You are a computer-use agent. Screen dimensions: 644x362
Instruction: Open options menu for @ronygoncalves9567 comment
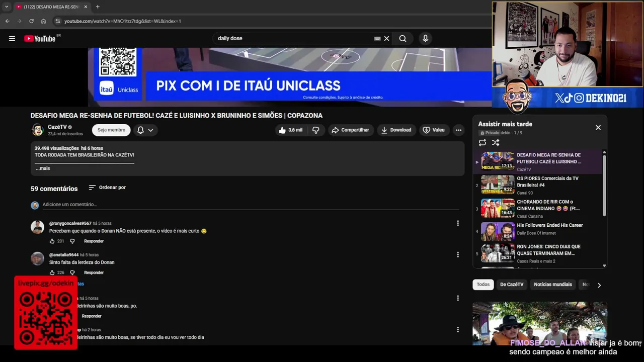tap(458, 223)
